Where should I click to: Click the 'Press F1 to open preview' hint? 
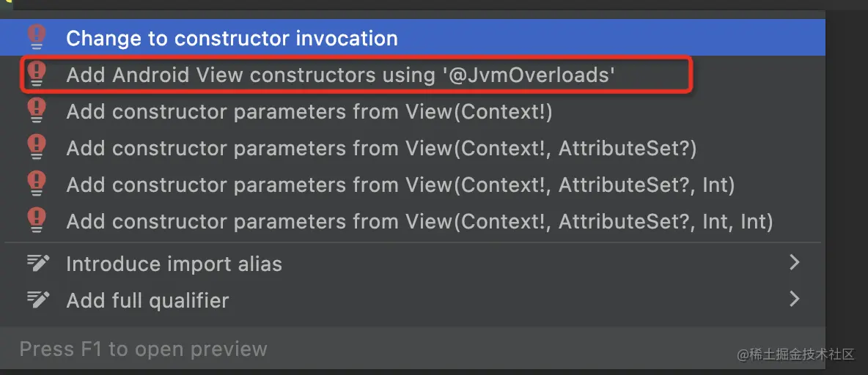144,349
